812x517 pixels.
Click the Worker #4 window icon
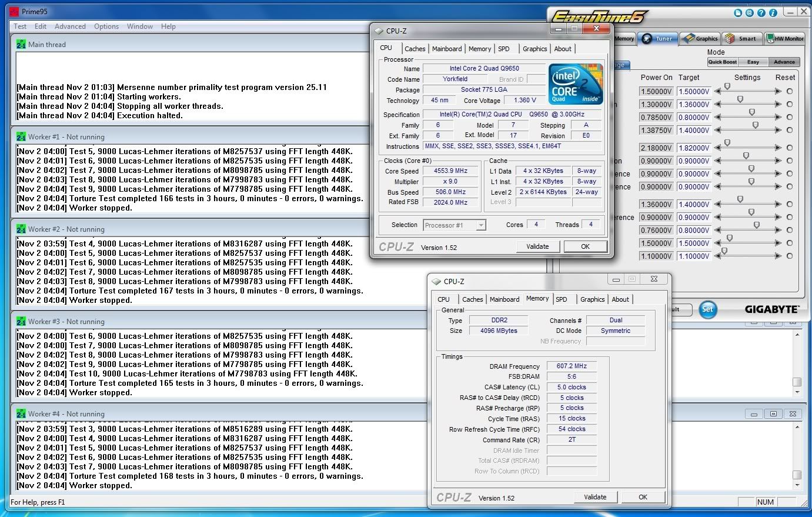point(21,413)
